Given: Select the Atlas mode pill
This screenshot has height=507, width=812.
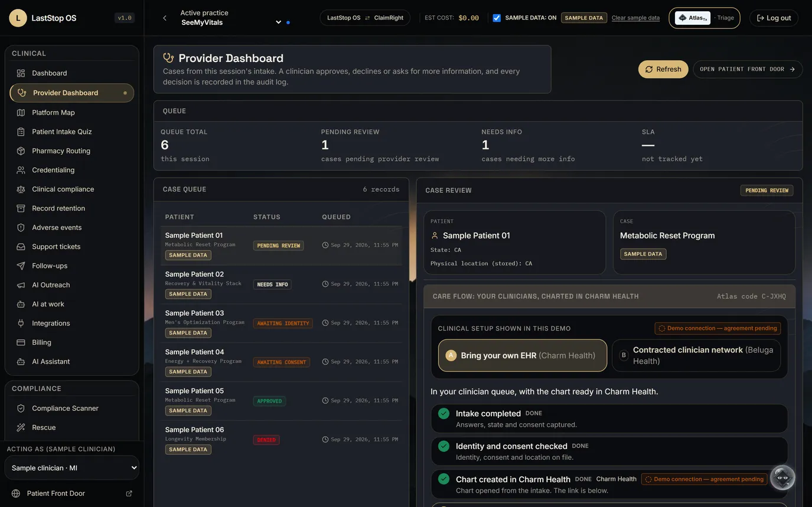Looking at the screenshot, I should (x=693, y=18).
